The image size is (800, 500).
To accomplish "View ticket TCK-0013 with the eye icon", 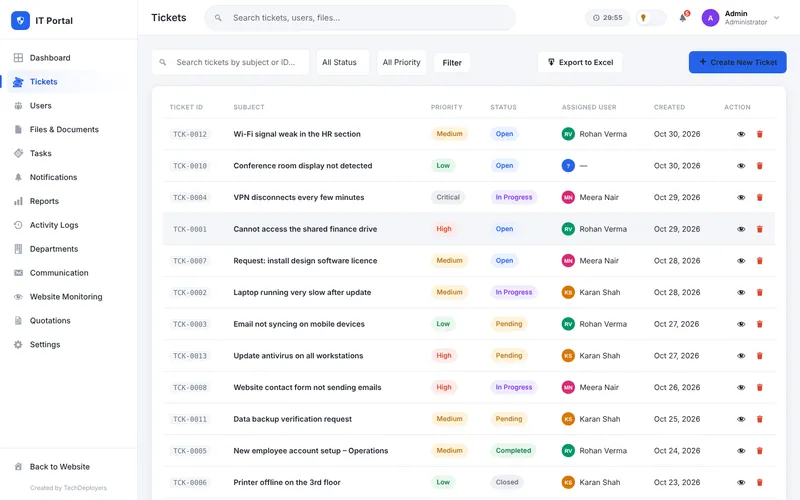I will (741, 356).
